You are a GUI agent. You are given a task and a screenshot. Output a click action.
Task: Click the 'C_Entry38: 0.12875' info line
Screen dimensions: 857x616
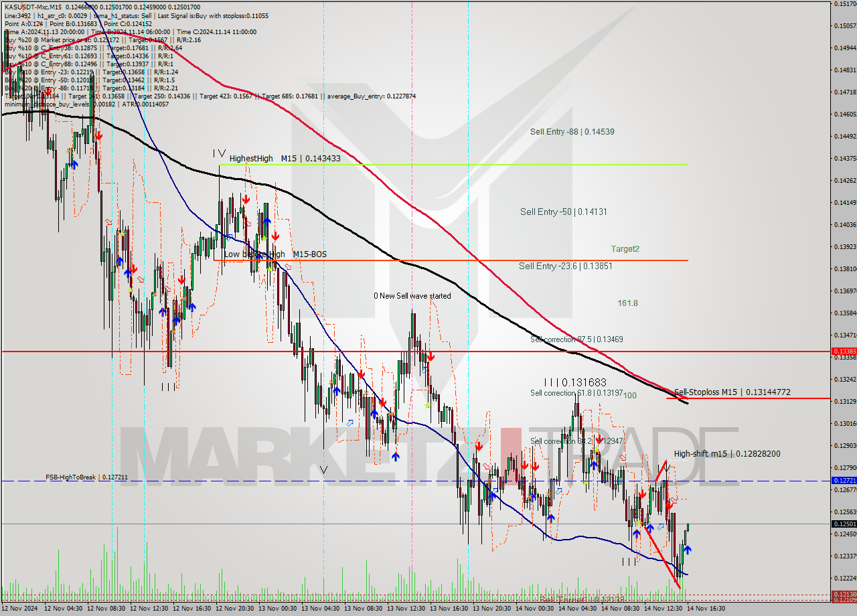click(x=94, y=48)
